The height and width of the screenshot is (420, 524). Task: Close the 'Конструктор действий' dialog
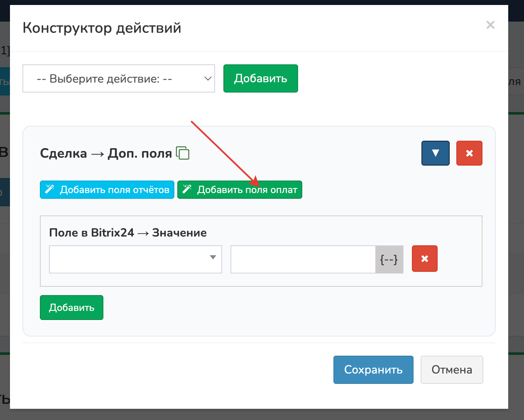(x=490, y=25)
